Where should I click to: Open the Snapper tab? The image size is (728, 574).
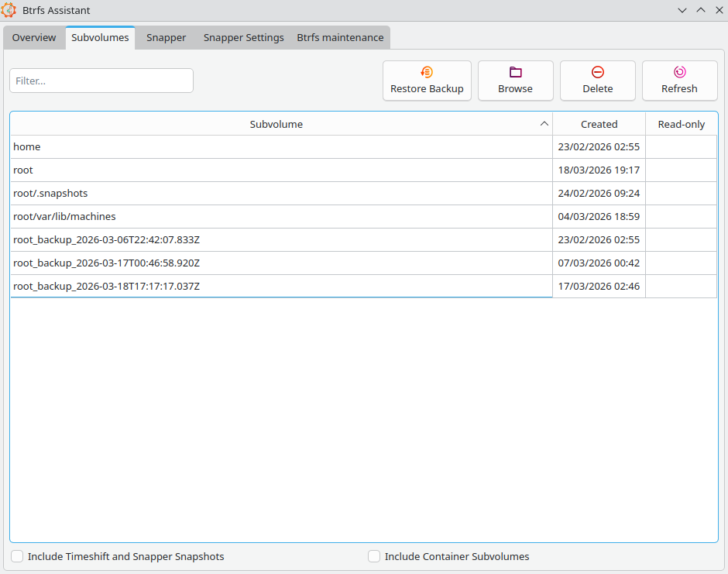(166, 38)
